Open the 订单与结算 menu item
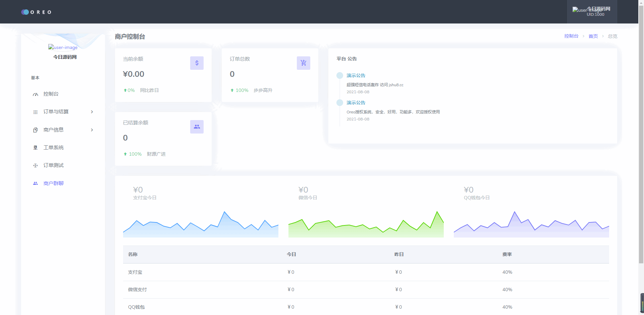The image size is (644, 315). [x=63, y=112]
